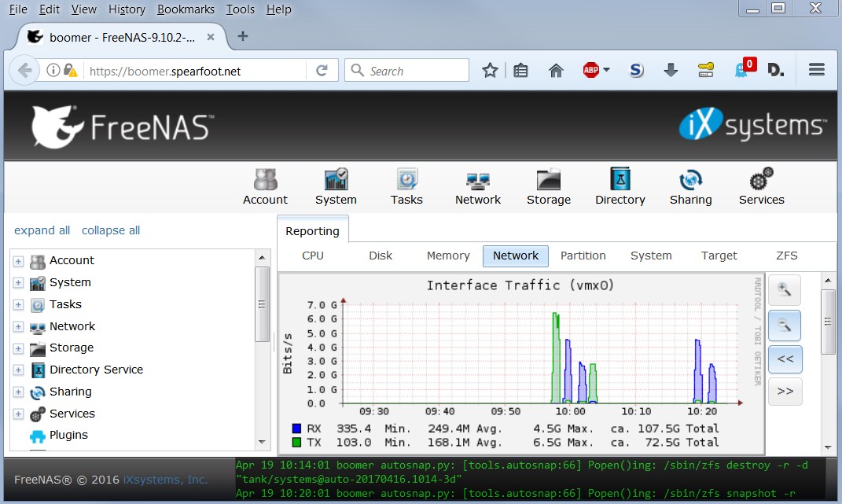The image size is (842, 504).
Task: Expand the Storage tree node
Action: 19,348
